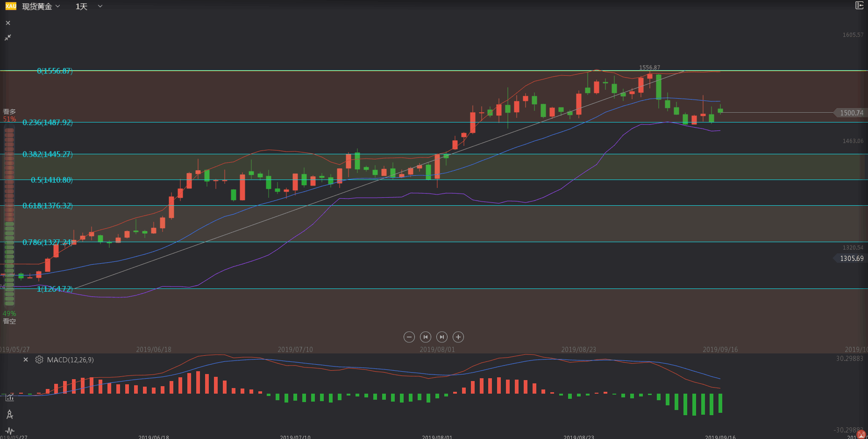Click the pulse waveform icon
This screenshot has height=439, width=868.
(x=10, y=431)
